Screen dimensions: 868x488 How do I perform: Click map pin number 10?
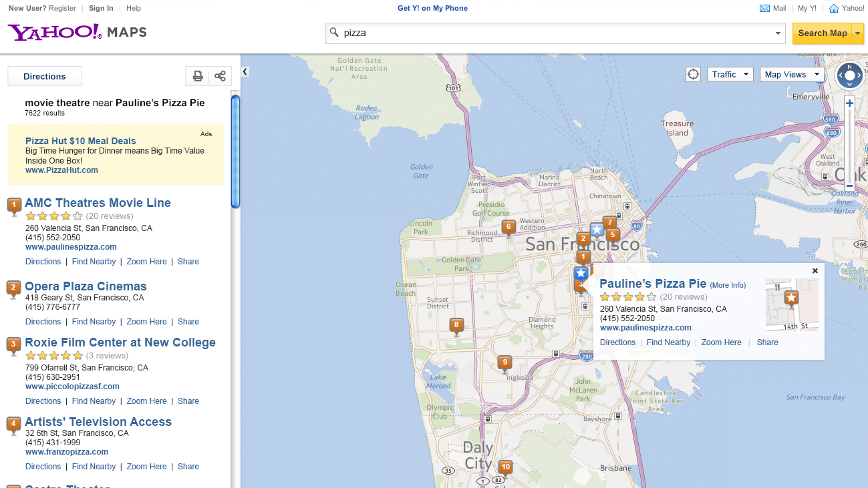coord(506,468)
